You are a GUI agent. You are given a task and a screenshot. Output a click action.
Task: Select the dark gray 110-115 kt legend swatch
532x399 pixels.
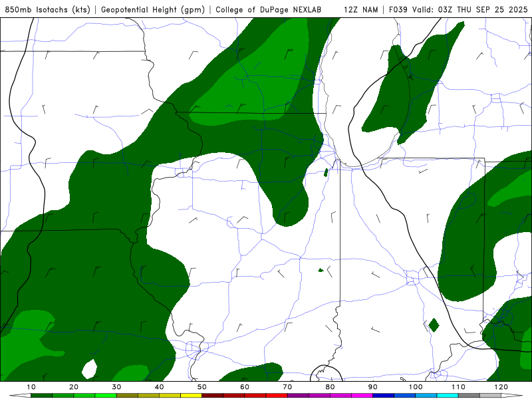click(x=469, y=396)
